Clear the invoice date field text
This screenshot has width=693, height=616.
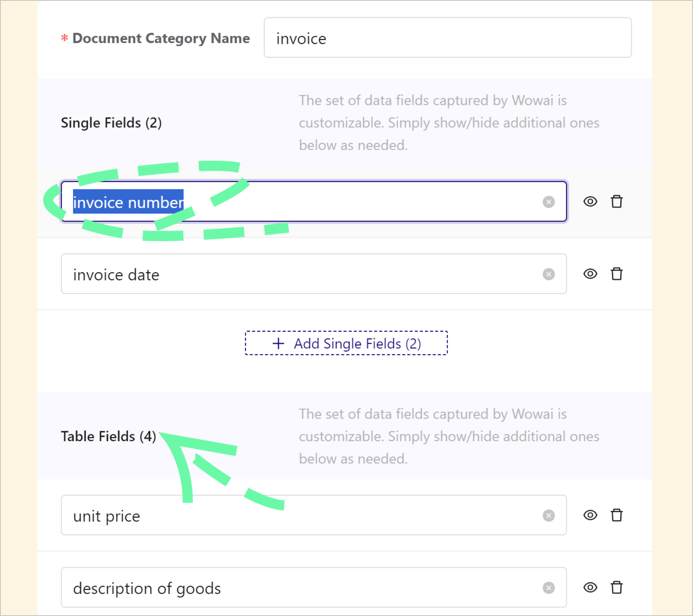(549, 274)
